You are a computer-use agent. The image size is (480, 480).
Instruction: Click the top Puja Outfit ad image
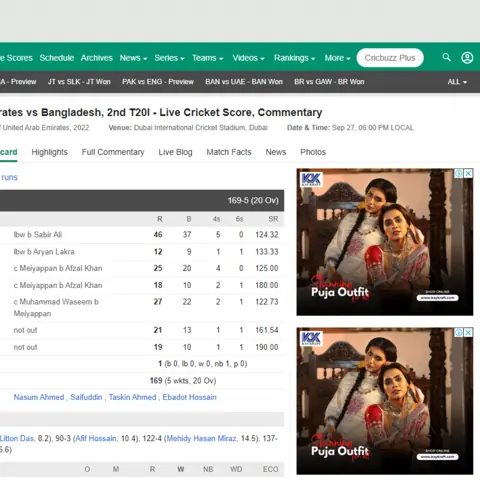(x=385, y=242)
